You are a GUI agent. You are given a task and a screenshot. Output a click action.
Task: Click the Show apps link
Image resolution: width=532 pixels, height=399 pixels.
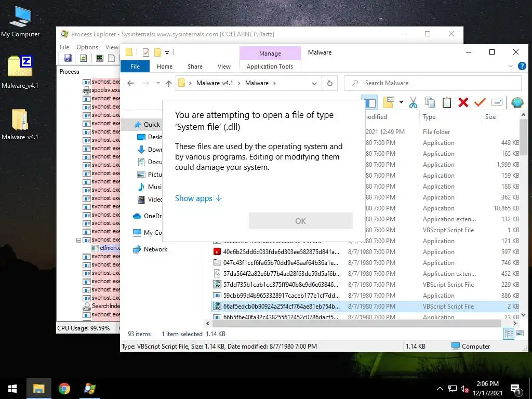pos(198,198)
